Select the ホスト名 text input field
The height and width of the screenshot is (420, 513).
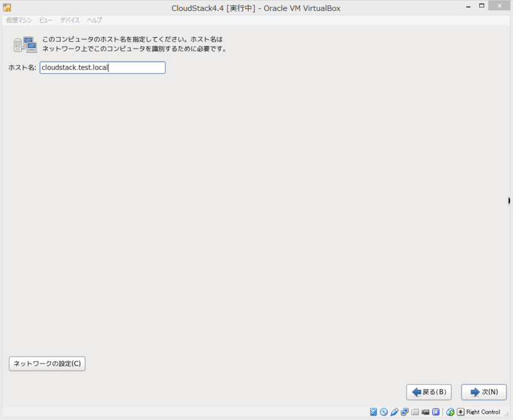point(103,67)
